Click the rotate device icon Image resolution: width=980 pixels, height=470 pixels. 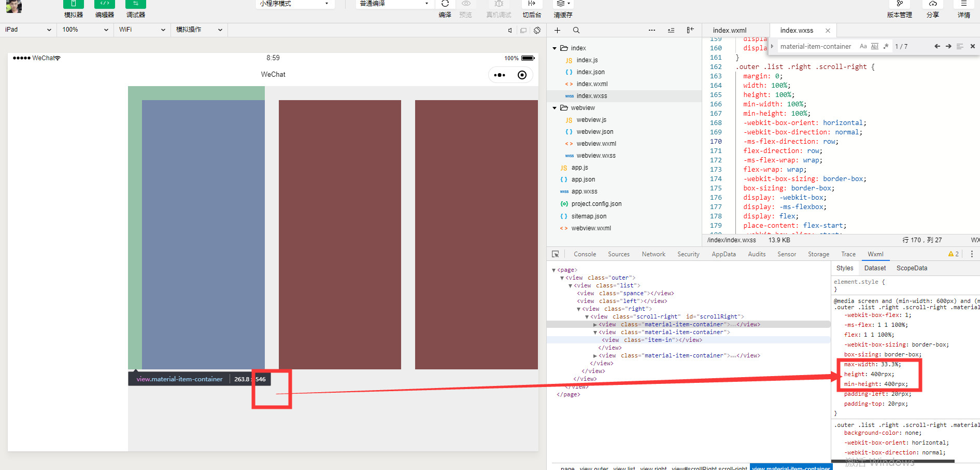(x=537, y=30)
